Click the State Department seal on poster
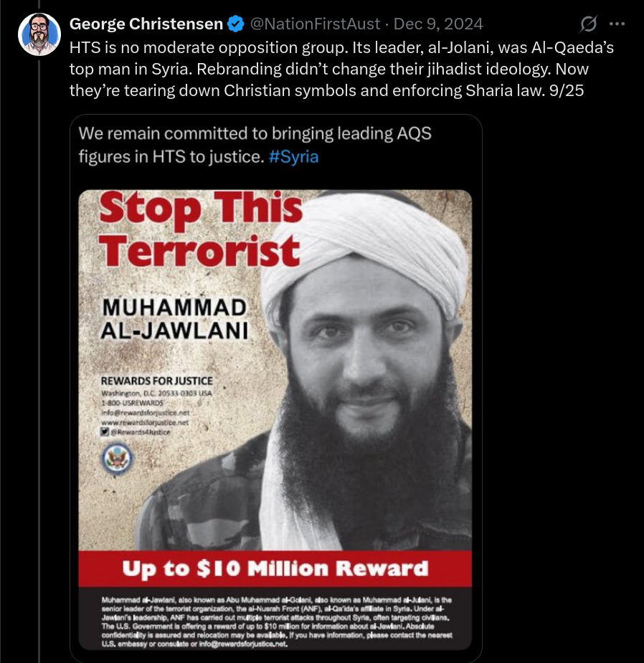The height and width of the screenshot is (663, 644). point(117,459)
